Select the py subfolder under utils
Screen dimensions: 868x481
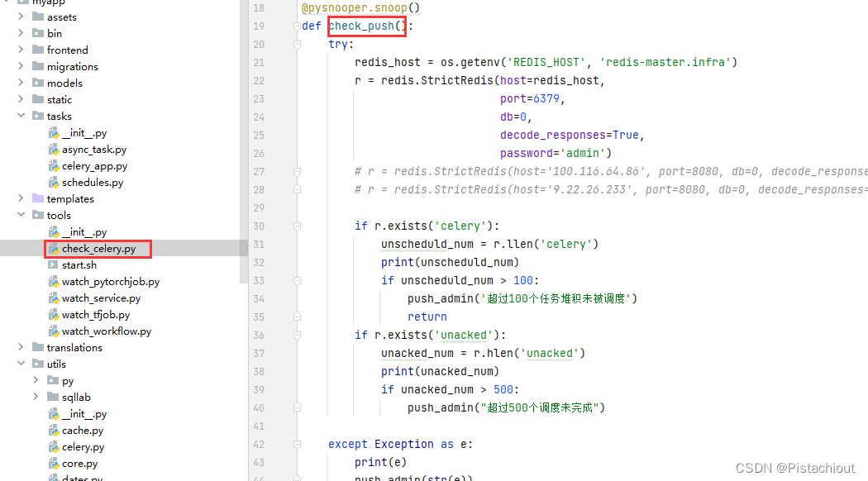(x=68, y=381)
